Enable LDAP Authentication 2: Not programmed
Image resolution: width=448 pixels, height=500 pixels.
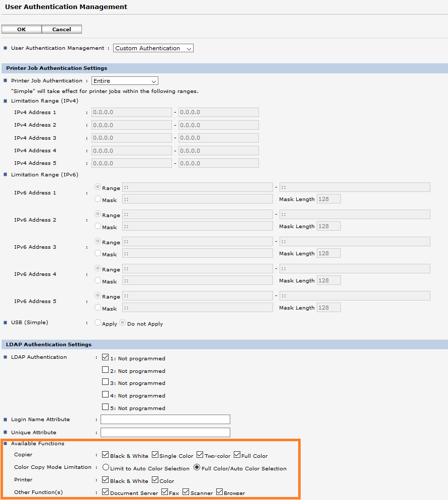point(106,370)
